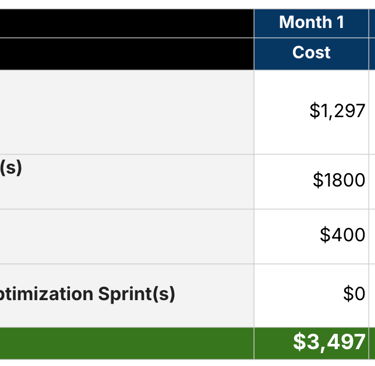Select the Month 1 column header
The image size is (375, 366).
(x=311, y=23)
